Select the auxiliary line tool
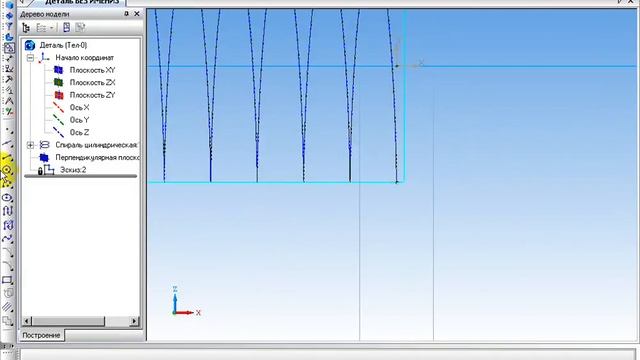The height and width of the screenshot is (360, 640). tap(8, 143)
